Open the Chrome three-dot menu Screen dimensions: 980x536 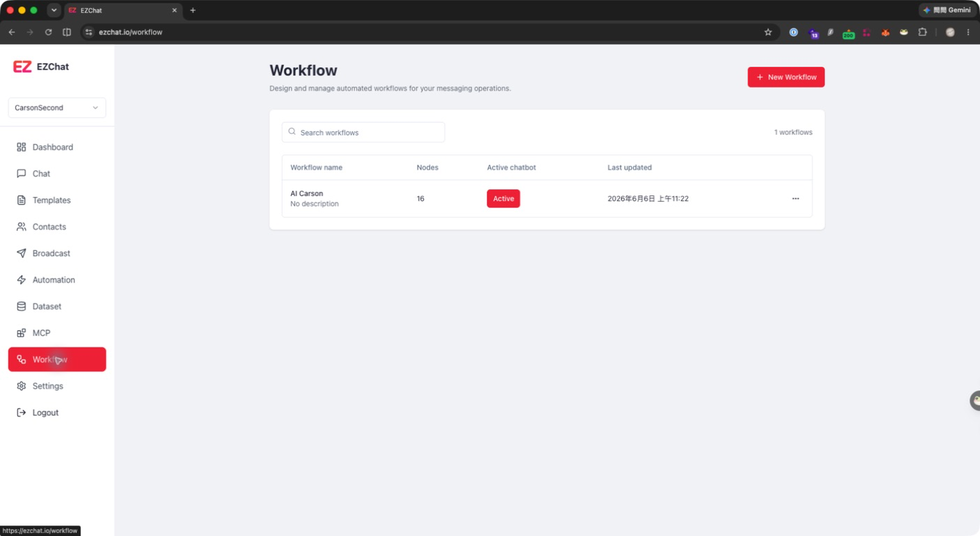pos(968,32)
